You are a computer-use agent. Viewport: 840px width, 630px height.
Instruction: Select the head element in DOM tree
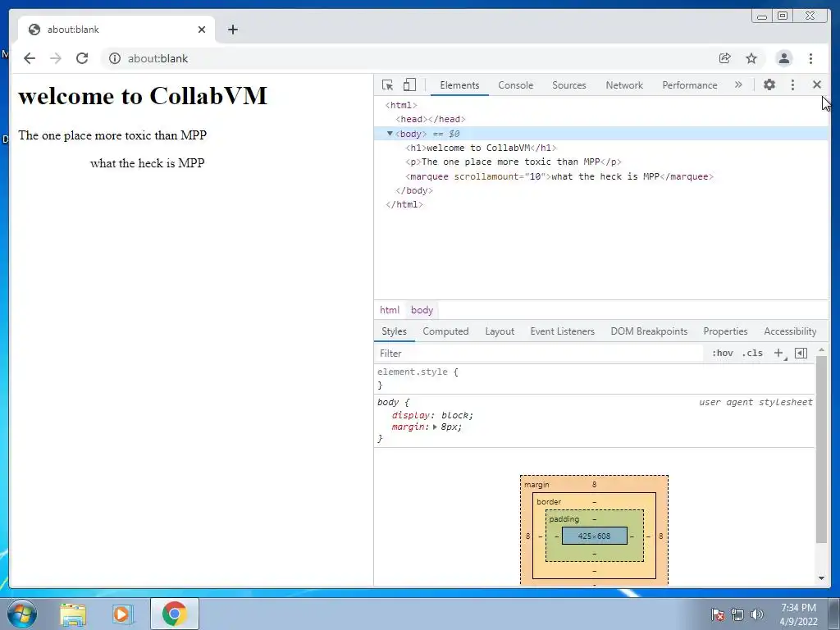[430, 119]
